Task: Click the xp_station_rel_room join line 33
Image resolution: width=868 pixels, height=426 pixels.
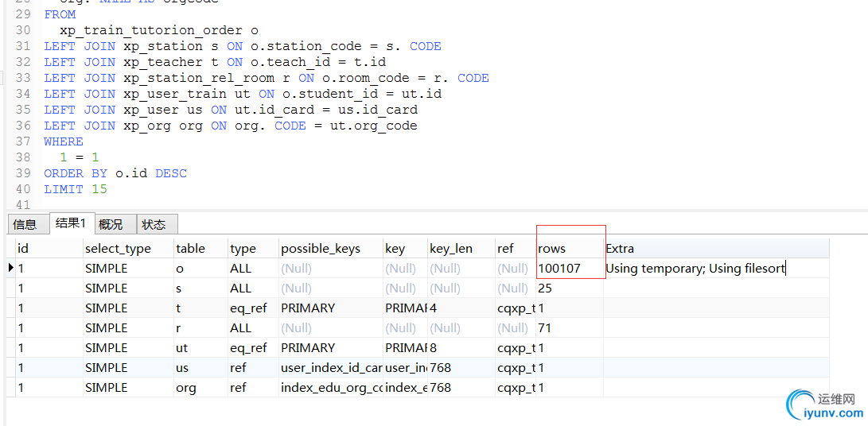Action: (x=267, y=78)
